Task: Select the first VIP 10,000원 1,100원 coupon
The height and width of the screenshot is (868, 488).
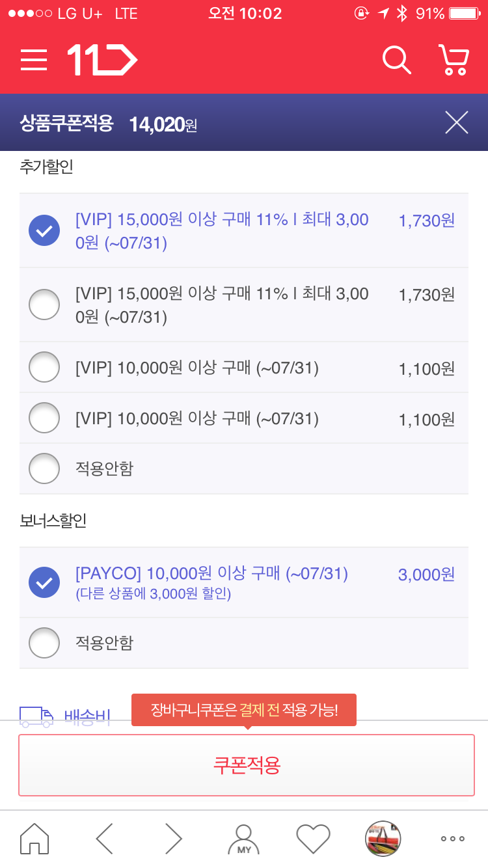Action: (x=44, y=368)
